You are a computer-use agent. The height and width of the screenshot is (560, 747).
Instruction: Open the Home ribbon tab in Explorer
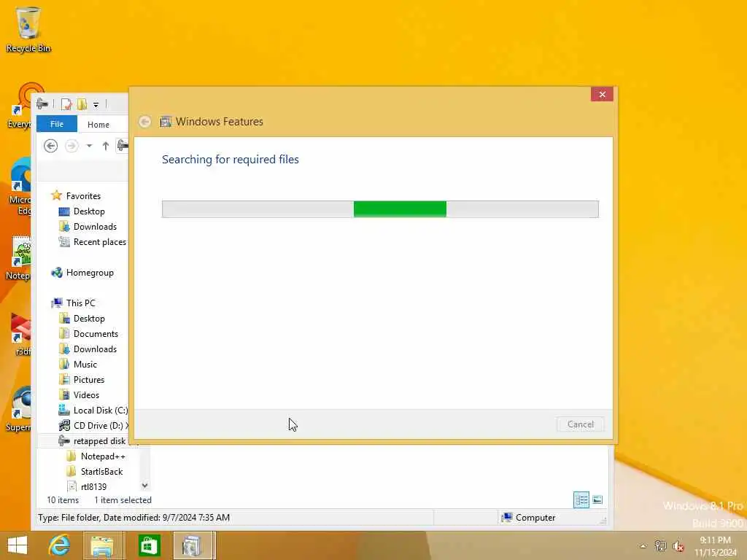98,124
